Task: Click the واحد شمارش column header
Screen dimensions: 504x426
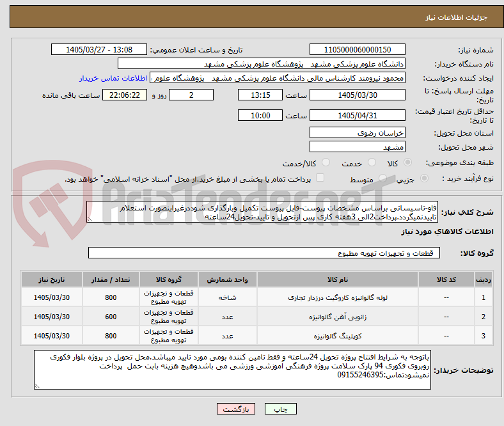Action: pyautogui.click(x=227, y=280)
